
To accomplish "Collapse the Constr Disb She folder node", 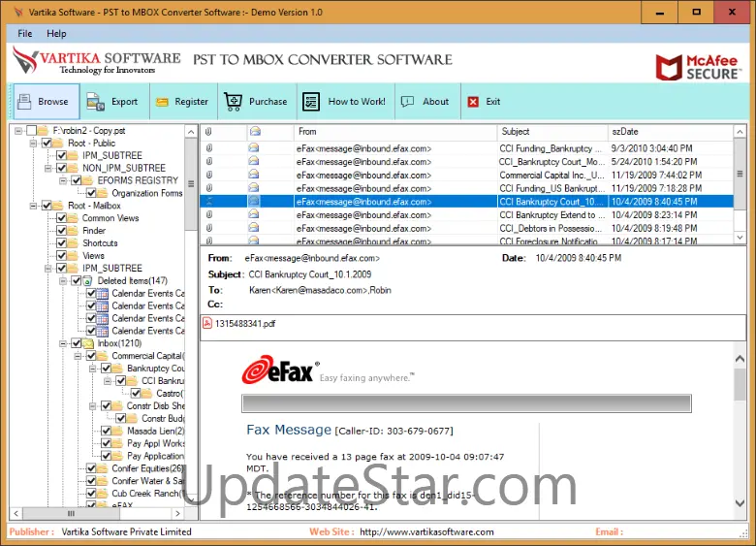I will coord(93,406).
